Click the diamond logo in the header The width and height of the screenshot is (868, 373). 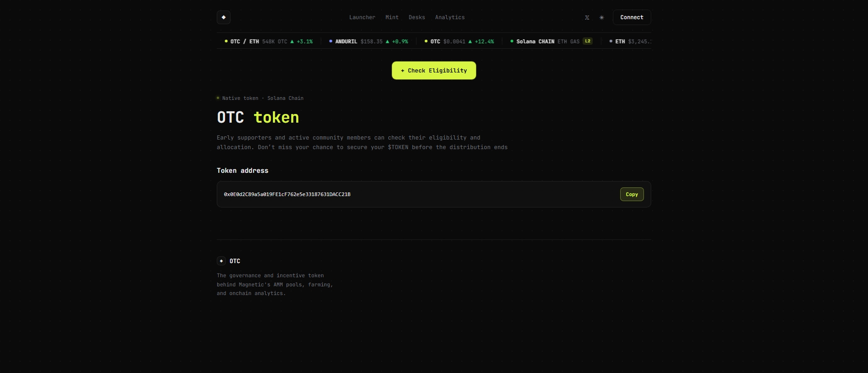click(224, 17)
